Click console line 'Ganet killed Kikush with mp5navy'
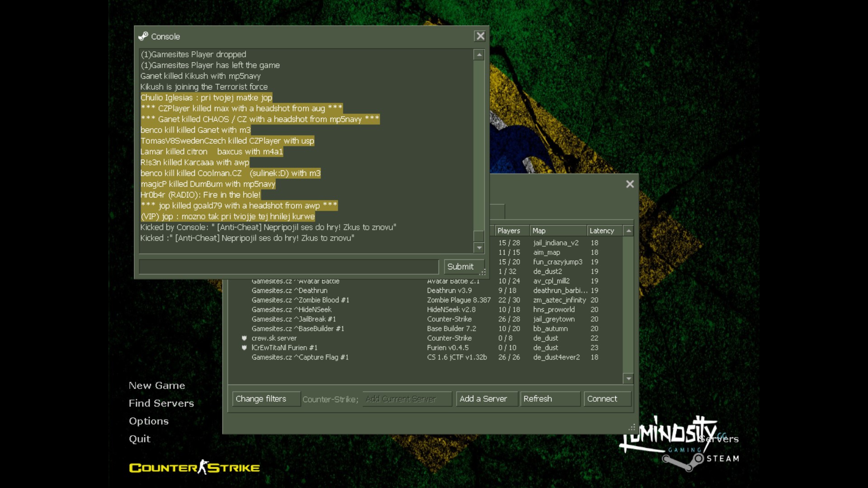 [200, 76]
